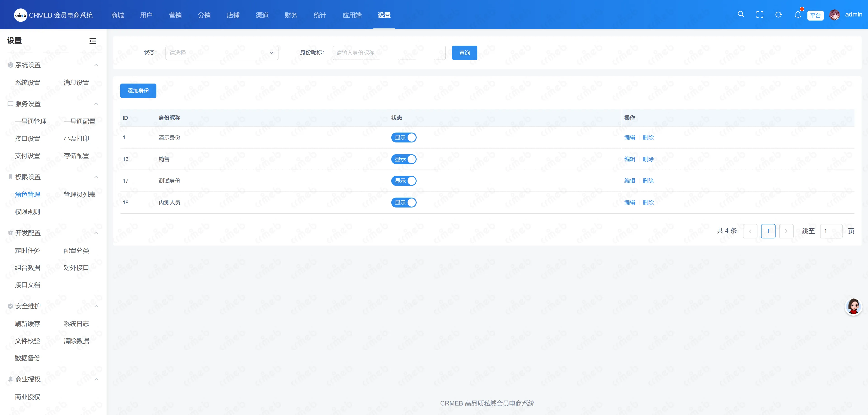Open 管理员列表 in sidebar
Image resolution: width=868 pixels, height=415 pixels.
(x=80, y=195)
